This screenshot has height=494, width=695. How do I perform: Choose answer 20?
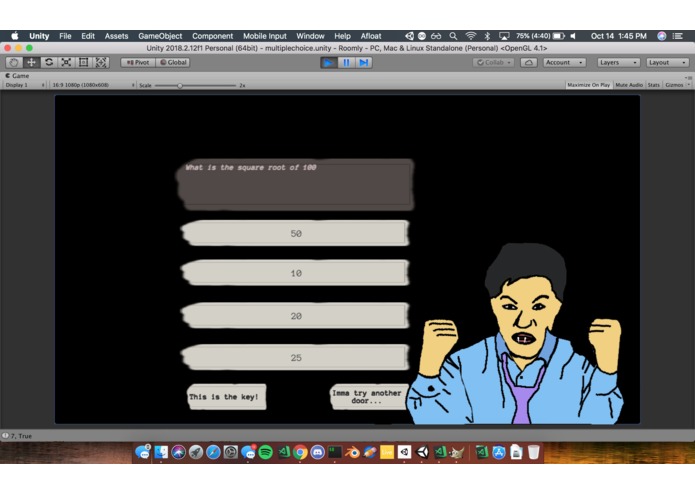coord(295,315)
